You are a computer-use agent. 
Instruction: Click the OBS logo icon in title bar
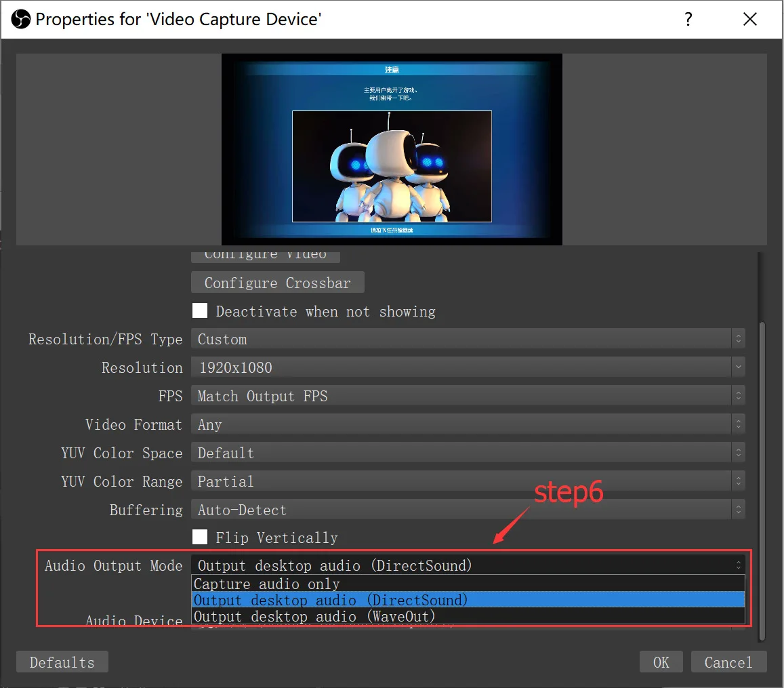click(20, 20)
